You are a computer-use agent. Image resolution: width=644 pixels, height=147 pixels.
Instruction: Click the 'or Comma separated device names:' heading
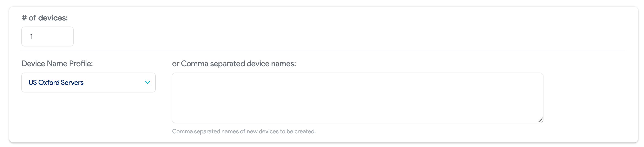tap(233, 64)
